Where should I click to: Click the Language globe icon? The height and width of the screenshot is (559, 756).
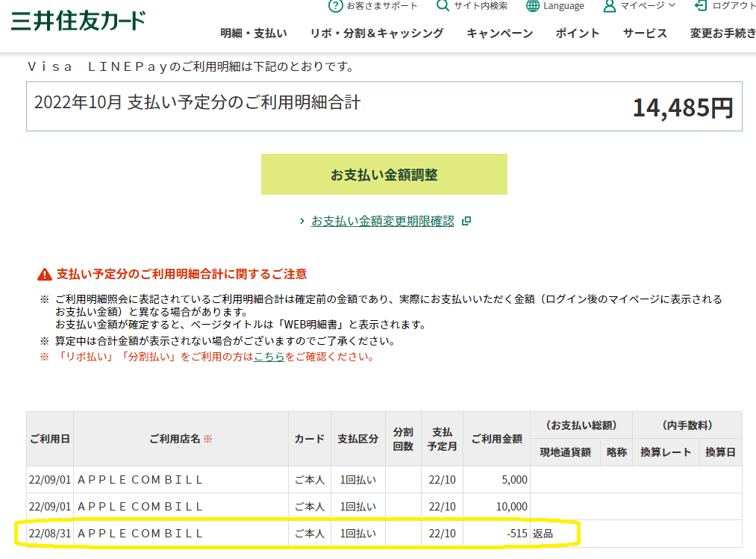(532, 5)
